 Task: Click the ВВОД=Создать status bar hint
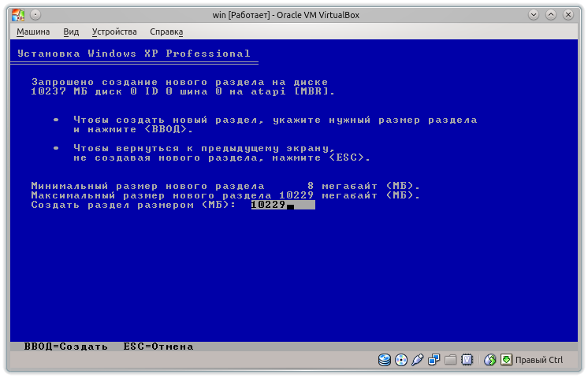[66, 346]
